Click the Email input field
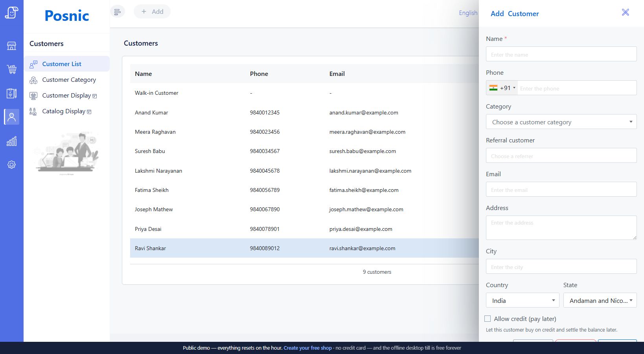 coord(561,190)
